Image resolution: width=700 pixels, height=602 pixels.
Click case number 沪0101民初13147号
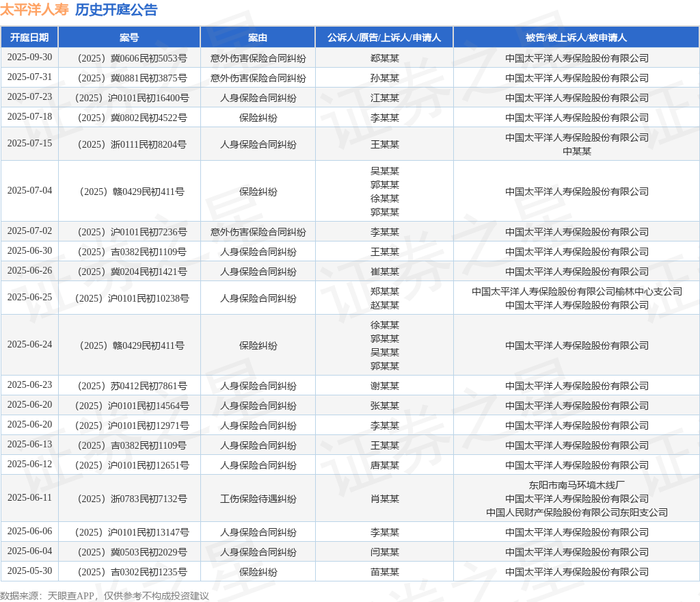[132, 532]
